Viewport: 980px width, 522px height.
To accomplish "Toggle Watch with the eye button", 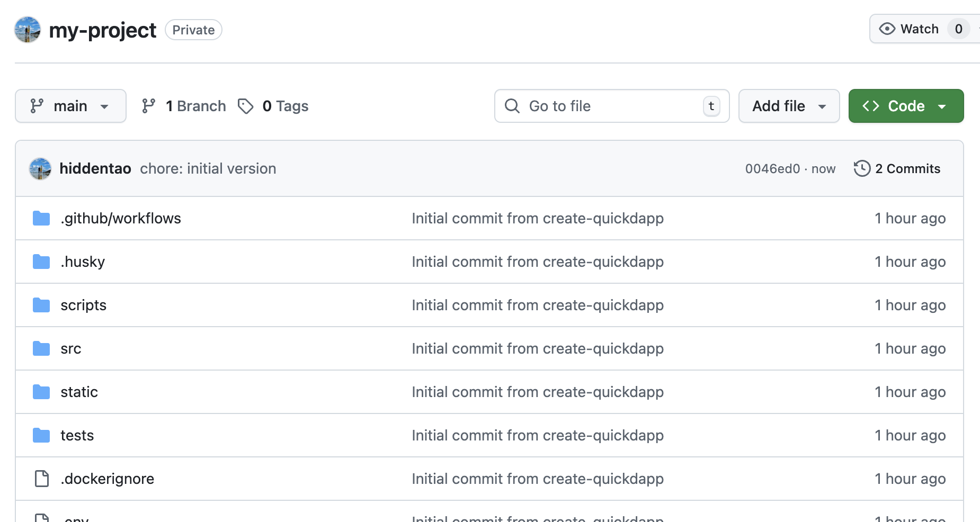I will coord(909,29).
